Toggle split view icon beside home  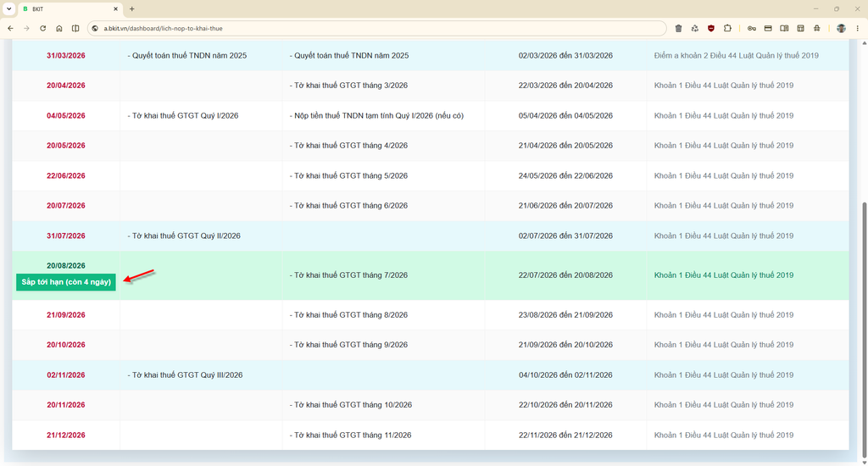(x=75, y=28)
